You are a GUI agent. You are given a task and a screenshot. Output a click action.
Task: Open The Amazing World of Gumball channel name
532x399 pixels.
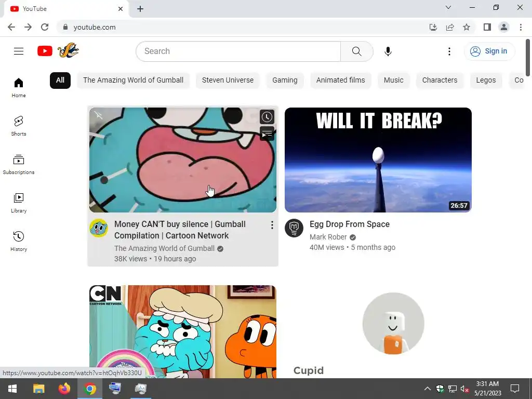coord(164,248)
